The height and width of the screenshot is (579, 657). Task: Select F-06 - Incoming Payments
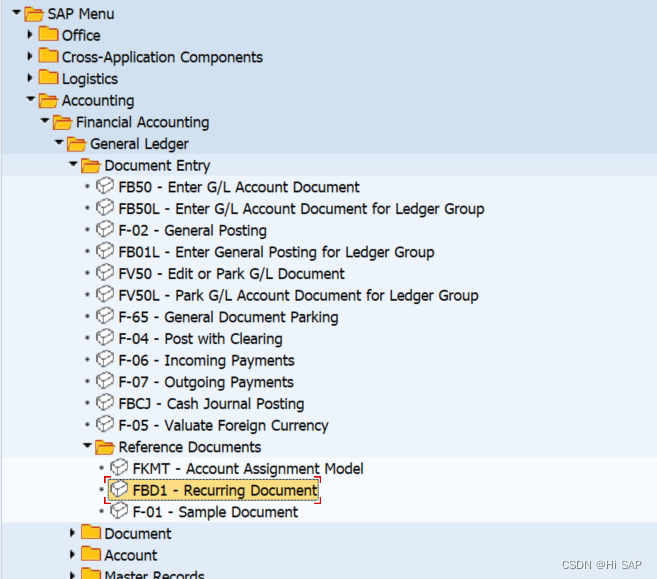[207, 360]
